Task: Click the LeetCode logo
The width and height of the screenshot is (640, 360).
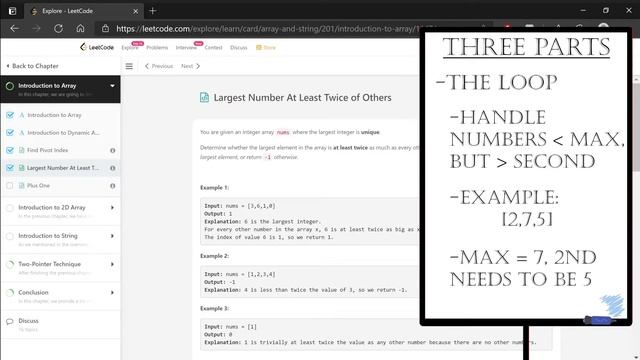Action: 97,47
